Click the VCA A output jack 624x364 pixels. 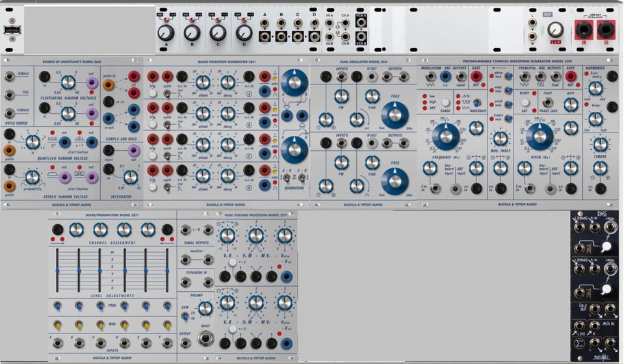pyautogui.click(x=361, y=23)
